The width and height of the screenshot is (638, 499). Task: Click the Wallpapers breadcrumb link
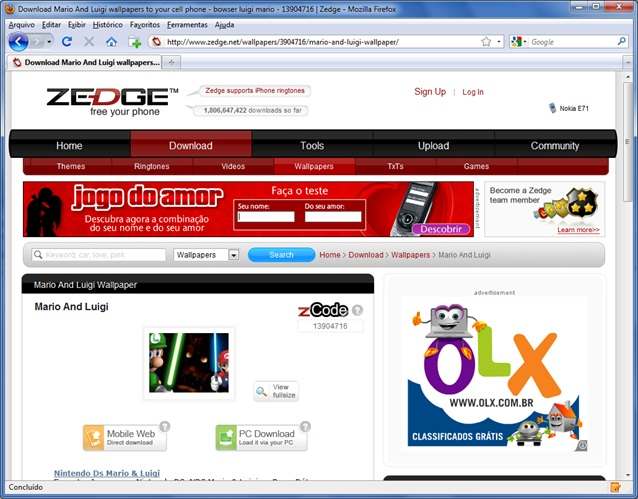(410, 255)
